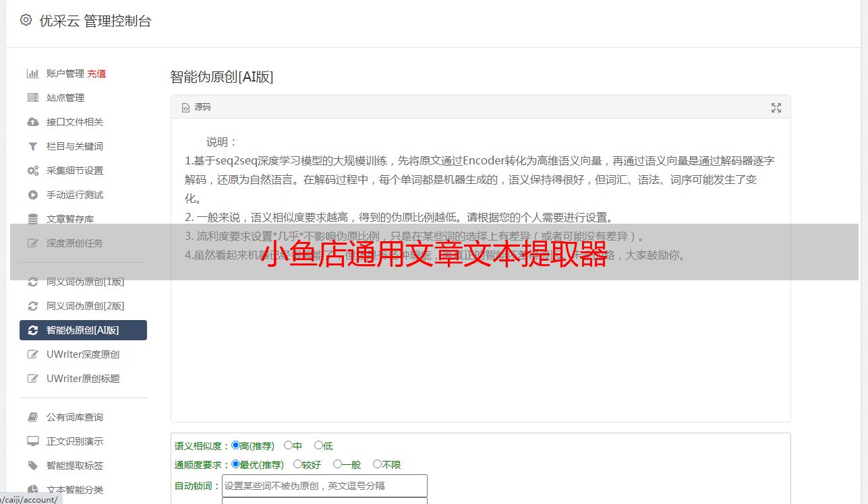Click the pie chart icon for 文本智能分类

coord(32,490)
